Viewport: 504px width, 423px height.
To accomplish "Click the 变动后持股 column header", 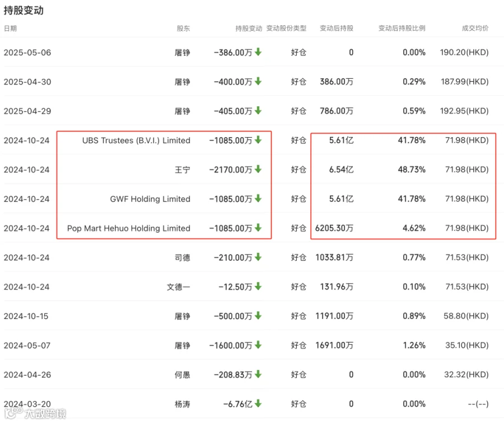I will pos(336,29).
